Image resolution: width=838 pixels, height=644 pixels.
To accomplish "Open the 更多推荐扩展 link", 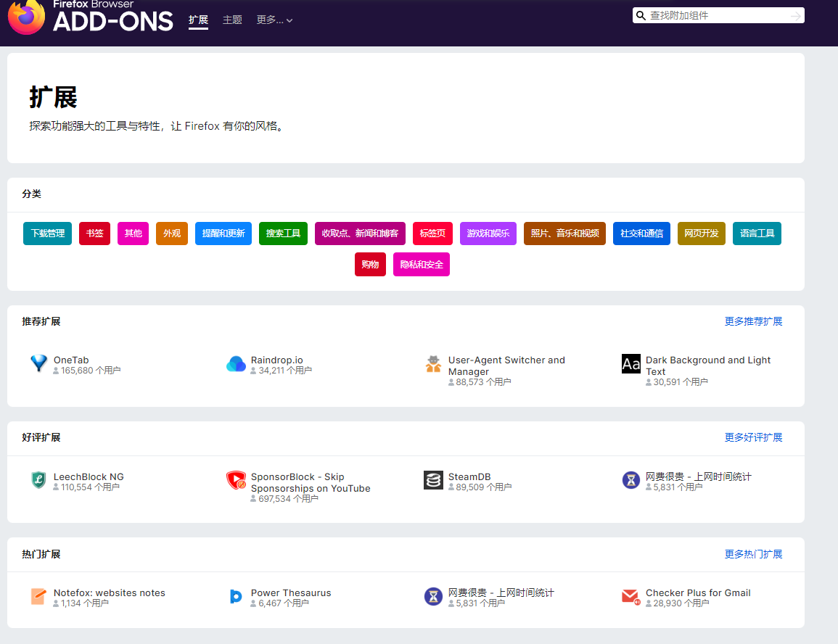I will pos(753,321).
